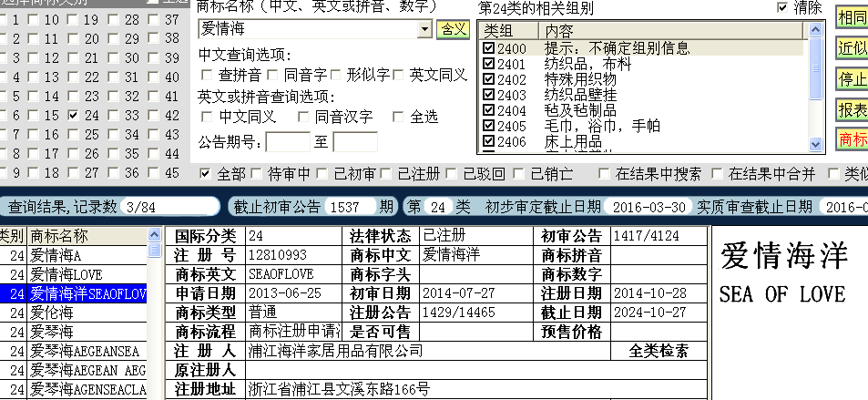Viewport: 868px width, 400px height.
Task: Tick the 全选 checkbox
Action: (398, 117)
